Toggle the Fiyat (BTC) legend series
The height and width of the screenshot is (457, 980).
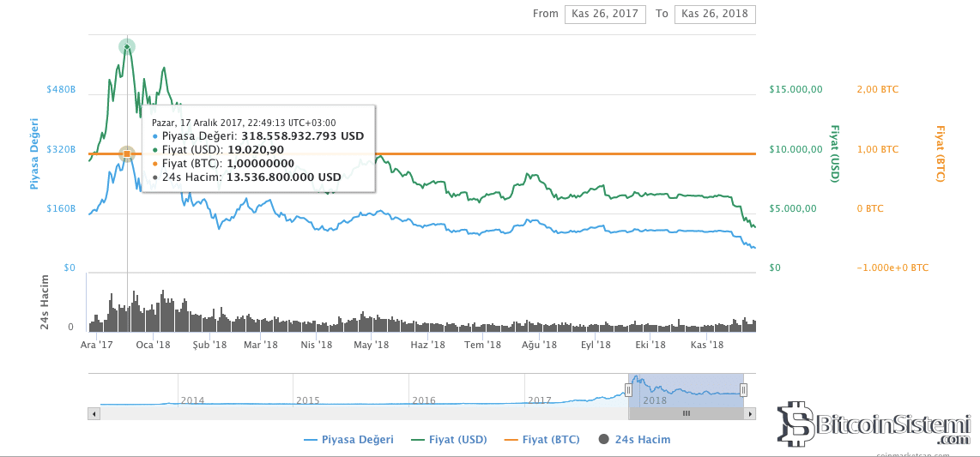coord(542,439)
